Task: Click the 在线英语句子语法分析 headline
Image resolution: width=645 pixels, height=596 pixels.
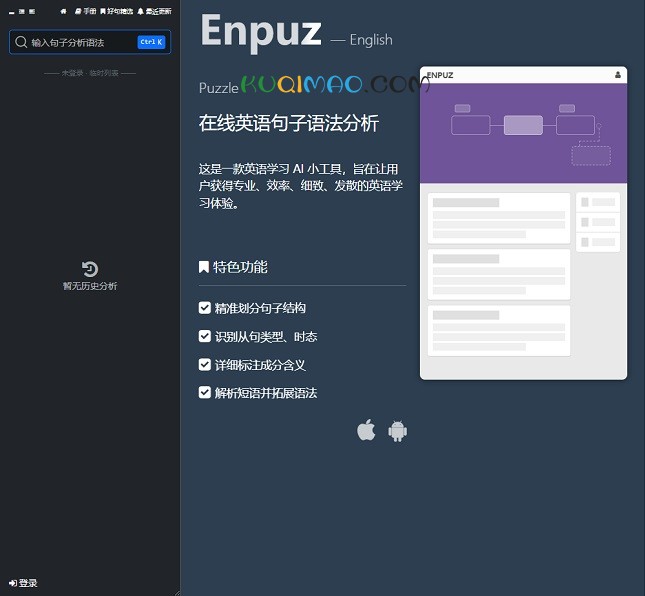Action: pos(289,123)
